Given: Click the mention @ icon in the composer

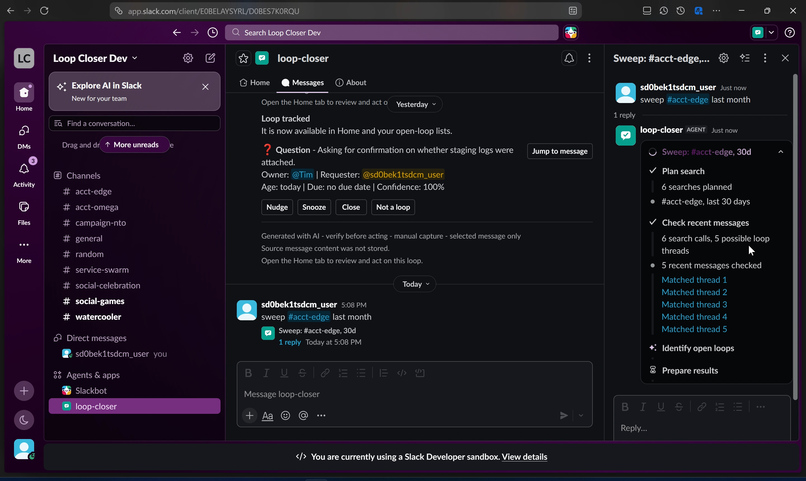Looking at the screenshot, I should [303, 415].
